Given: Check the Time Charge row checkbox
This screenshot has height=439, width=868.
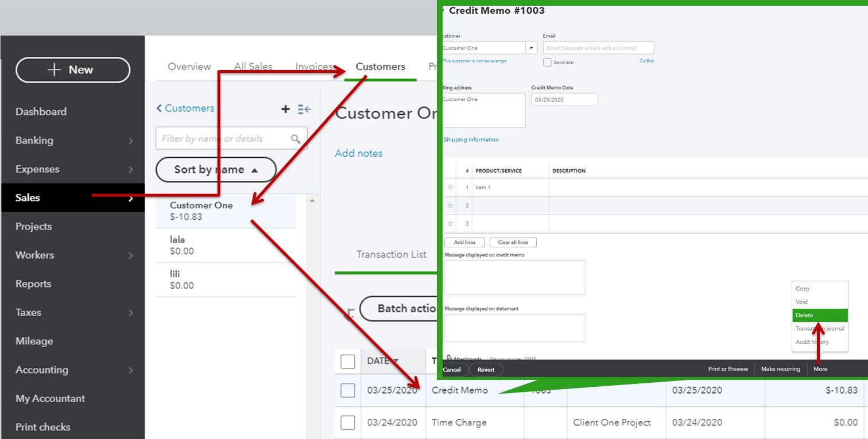Looking at the screenshot, I should coord(348,423).
